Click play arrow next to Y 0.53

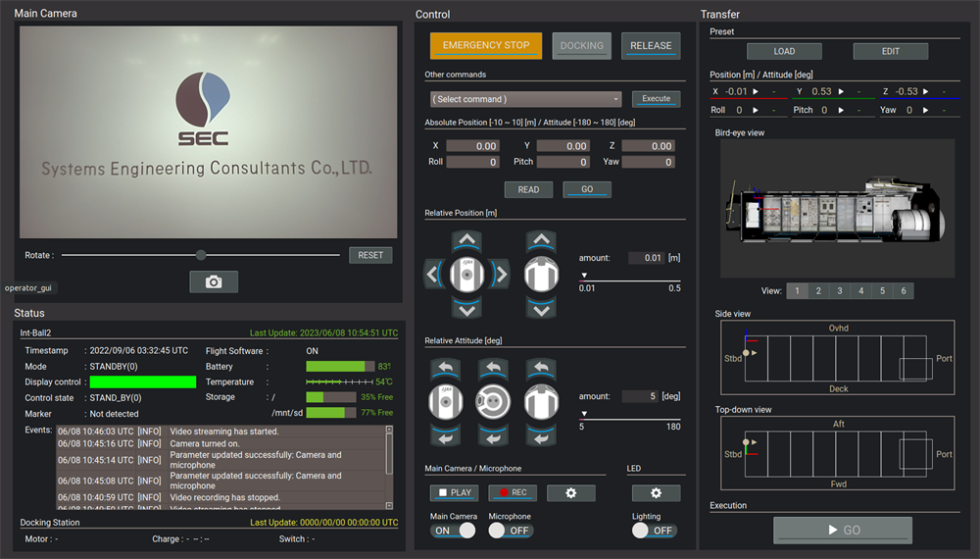(x=841, y=91)
